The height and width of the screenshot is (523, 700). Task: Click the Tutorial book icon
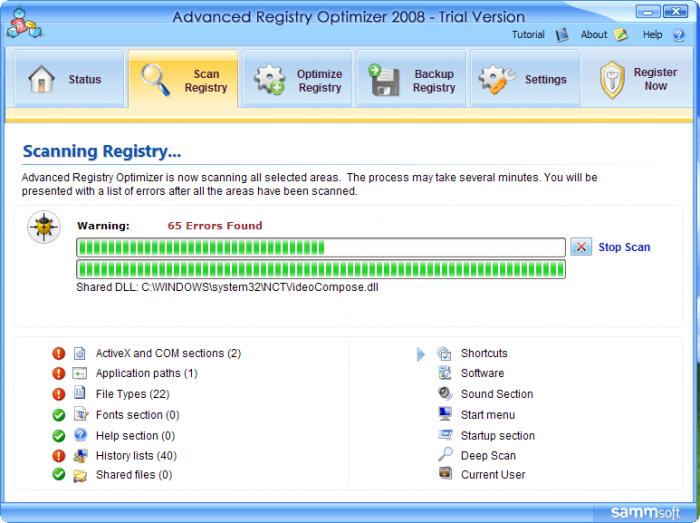click(x=562, y=35)
